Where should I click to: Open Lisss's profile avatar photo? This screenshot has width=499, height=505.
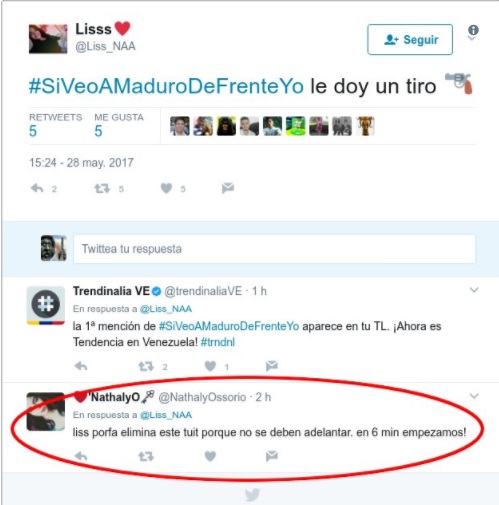(x=48, y=39)
